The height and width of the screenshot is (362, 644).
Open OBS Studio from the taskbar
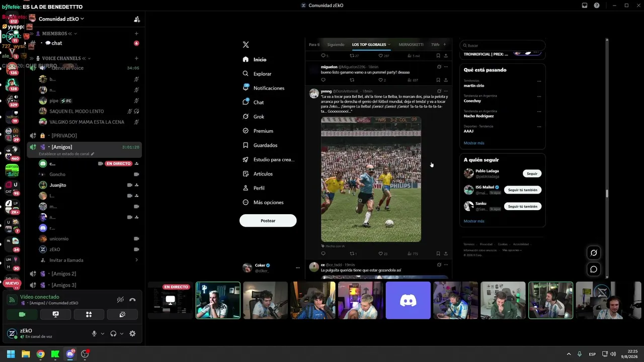click(x=85, y=354)
